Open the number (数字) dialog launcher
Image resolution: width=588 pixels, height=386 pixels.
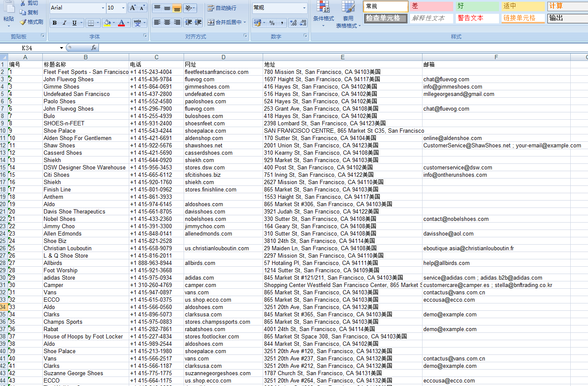pyautogui.click(x=305, y=35)
